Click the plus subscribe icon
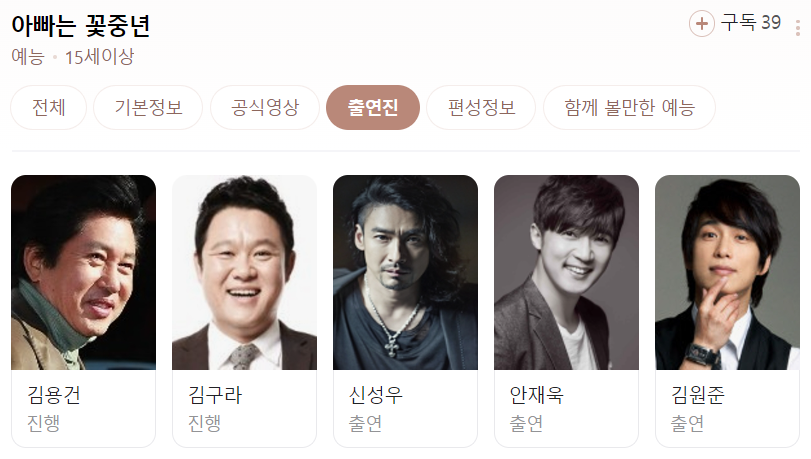This screenshot has height=459, width=811. 701,24
